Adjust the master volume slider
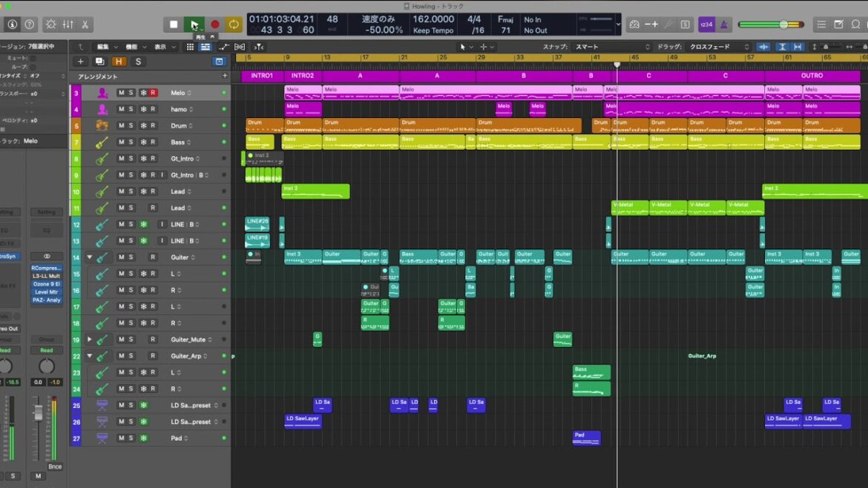This screenshot has height=488, width=868. [x=783, y=24]
